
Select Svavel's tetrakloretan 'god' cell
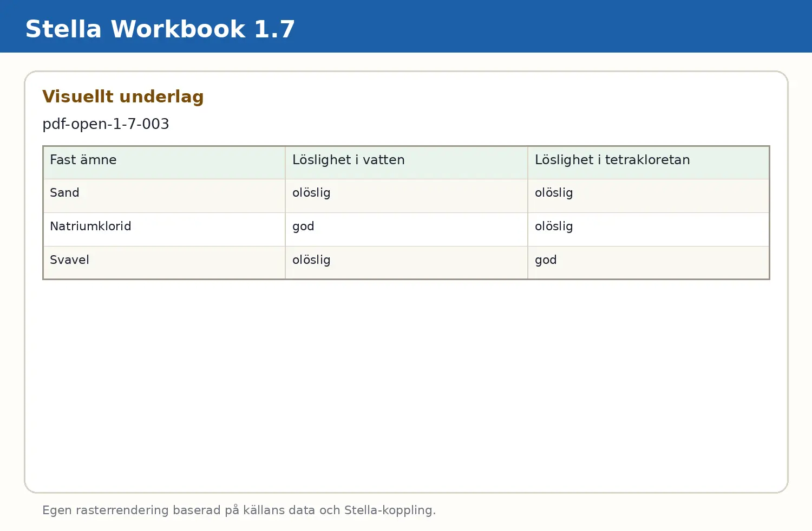coord(649,263)
